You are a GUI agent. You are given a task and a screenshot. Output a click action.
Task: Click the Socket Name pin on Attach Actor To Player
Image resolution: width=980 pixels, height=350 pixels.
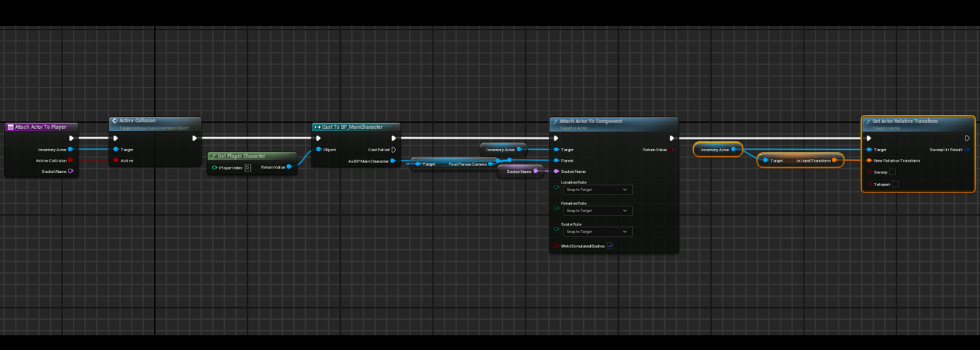coord(71,171)
